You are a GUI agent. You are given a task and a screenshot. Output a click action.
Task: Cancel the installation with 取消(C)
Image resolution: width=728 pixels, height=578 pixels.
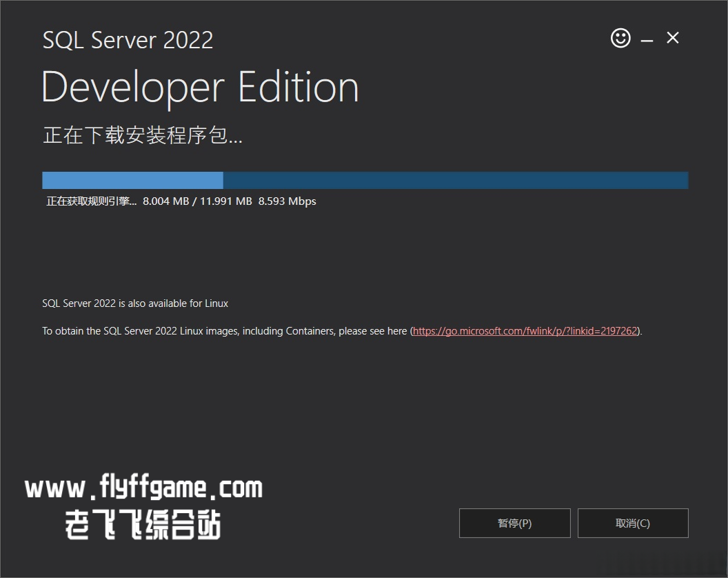click(633, 524)
